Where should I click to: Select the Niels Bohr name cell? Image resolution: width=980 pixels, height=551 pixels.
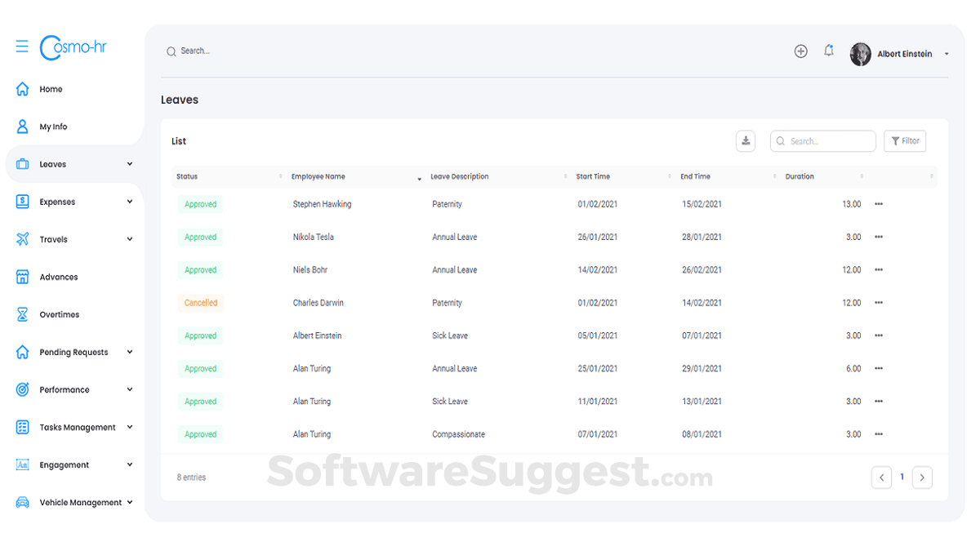coord(310,269)
